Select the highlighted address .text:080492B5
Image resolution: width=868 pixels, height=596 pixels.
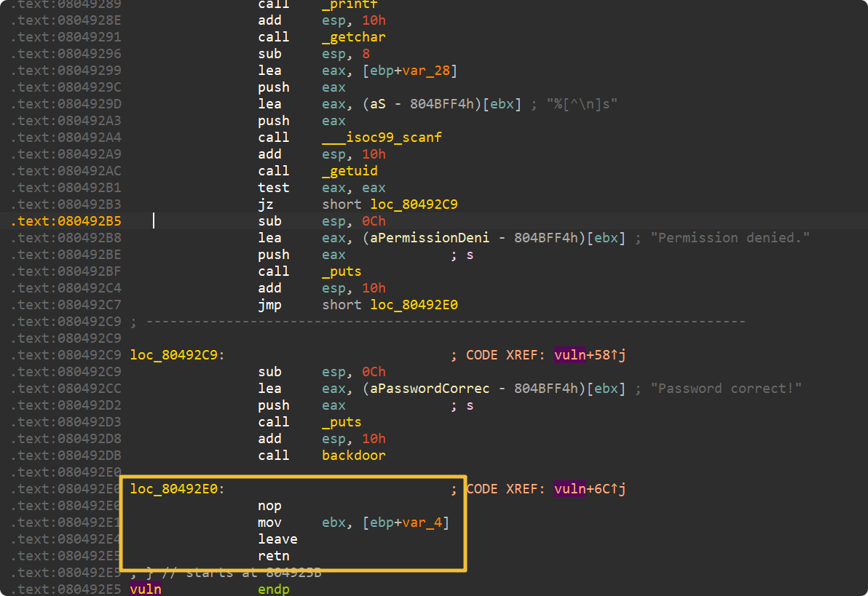pyautogui.click(x=66, y=221)
